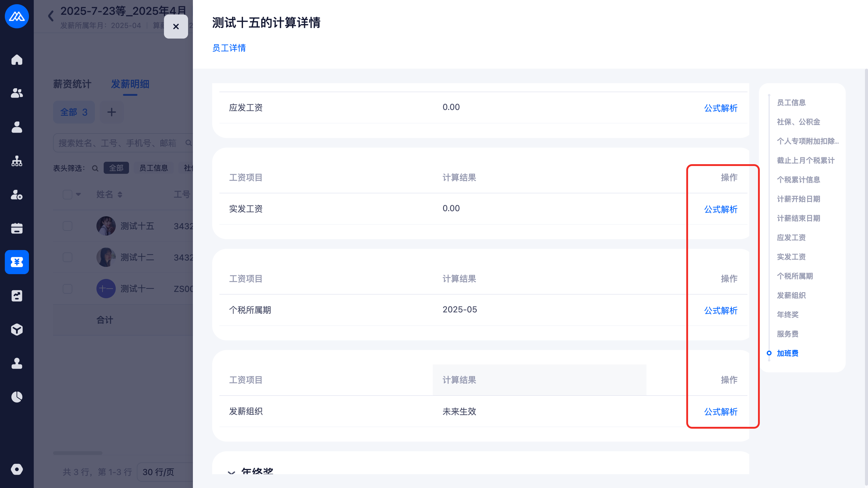Click the 2025-05 tax period value

coord(460,309)
